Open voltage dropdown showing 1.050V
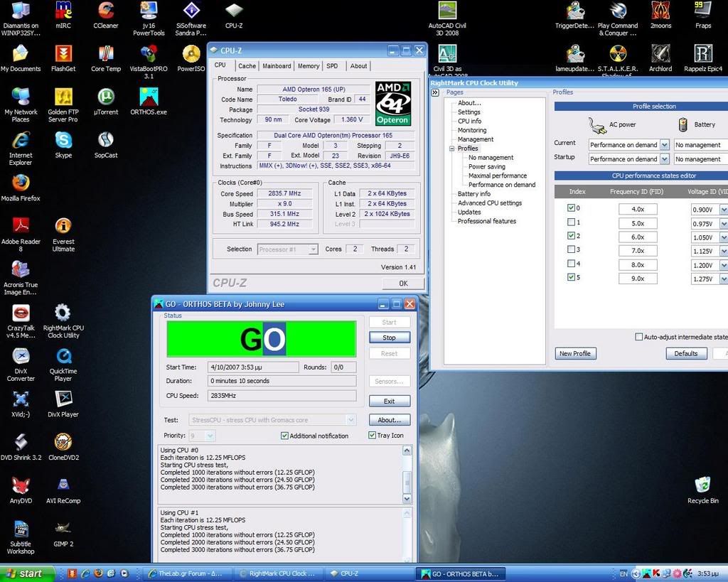This screenshot has height=582, width=728. tap(723, 237)
